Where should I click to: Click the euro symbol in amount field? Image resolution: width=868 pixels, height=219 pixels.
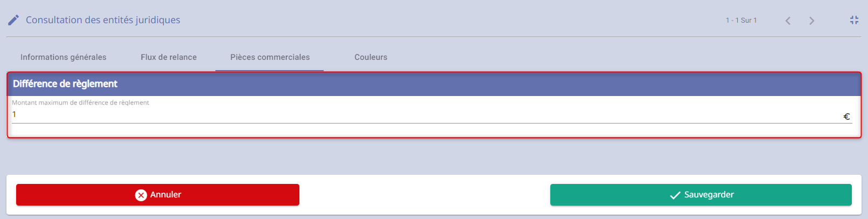(846, 117)
